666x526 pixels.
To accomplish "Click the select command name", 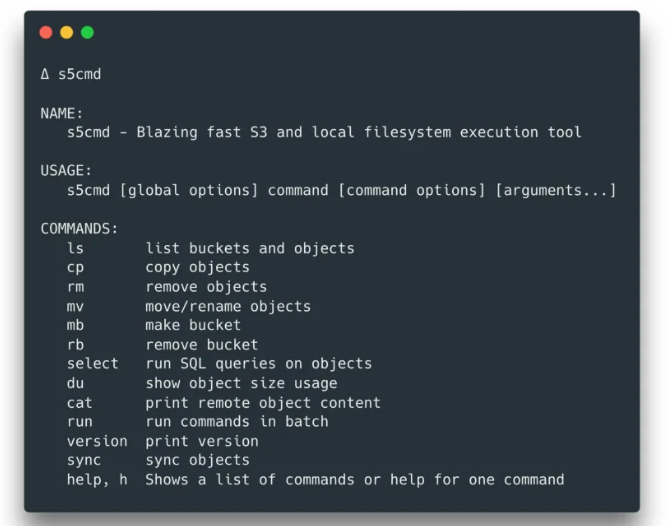I will 92,363.
